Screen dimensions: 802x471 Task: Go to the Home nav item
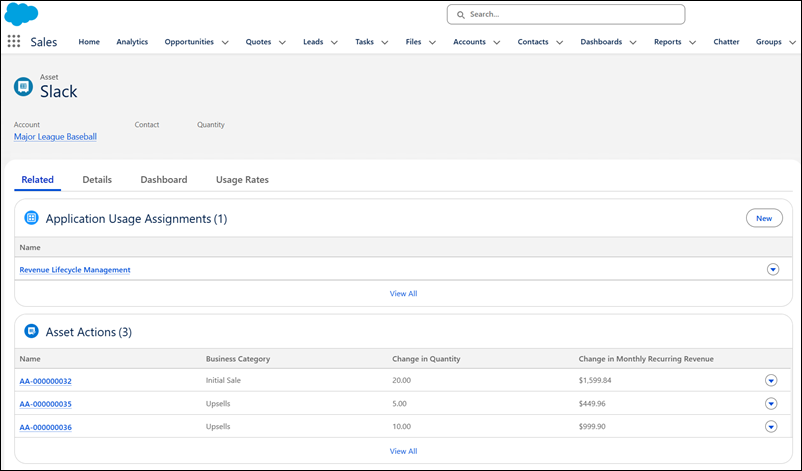pyautogui.click(x=89, y=42)
